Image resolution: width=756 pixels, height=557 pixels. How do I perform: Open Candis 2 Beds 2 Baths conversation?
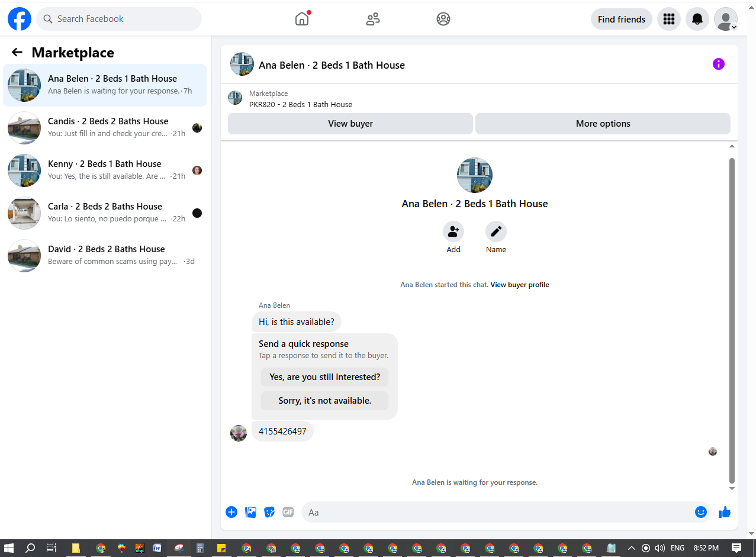coord(105,128)
